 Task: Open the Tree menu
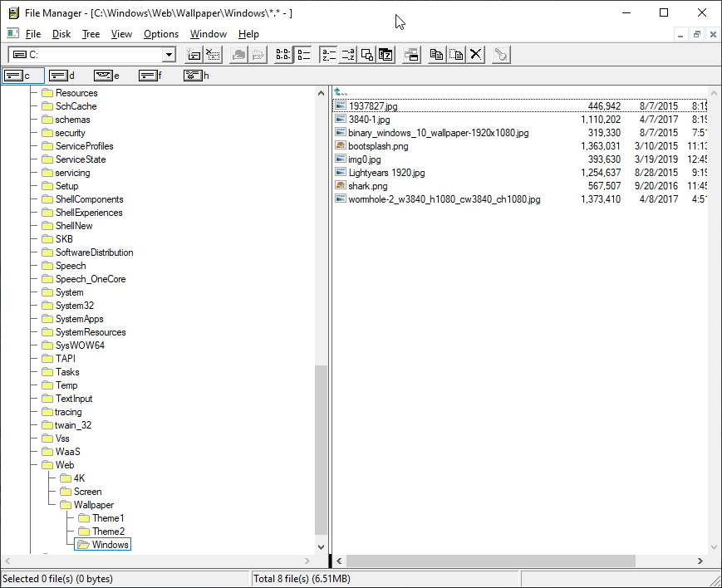coord(91,34)
